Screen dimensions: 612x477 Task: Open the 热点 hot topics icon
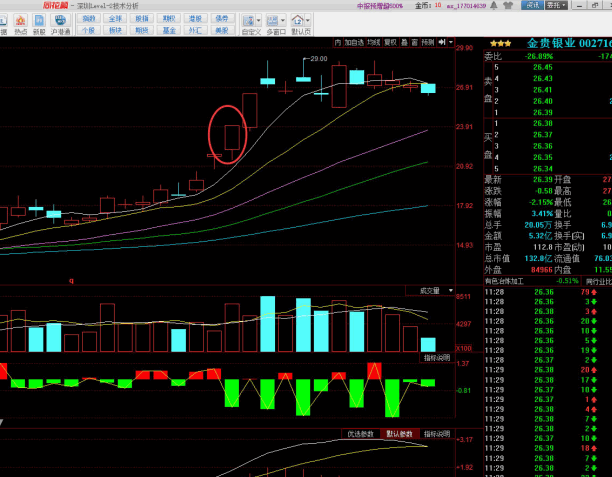click(21, 24)
